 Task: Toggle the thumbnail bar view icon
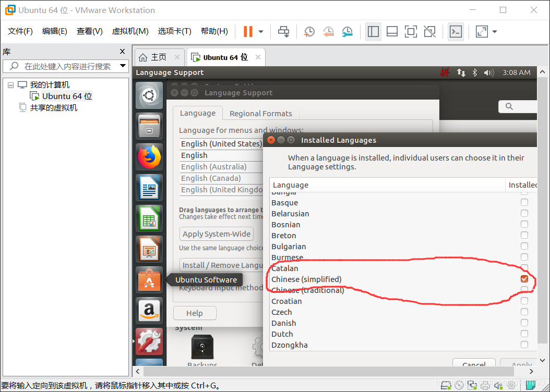tap(392, 31)
